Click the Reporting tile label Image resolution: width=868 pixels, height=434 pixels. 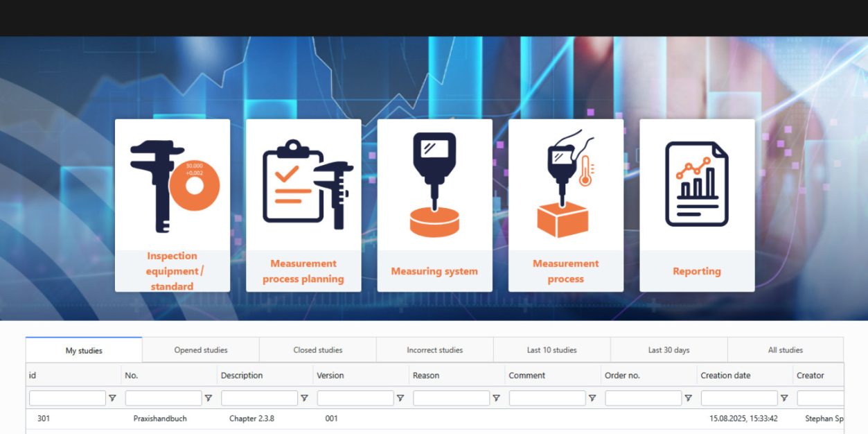point(696,271)
